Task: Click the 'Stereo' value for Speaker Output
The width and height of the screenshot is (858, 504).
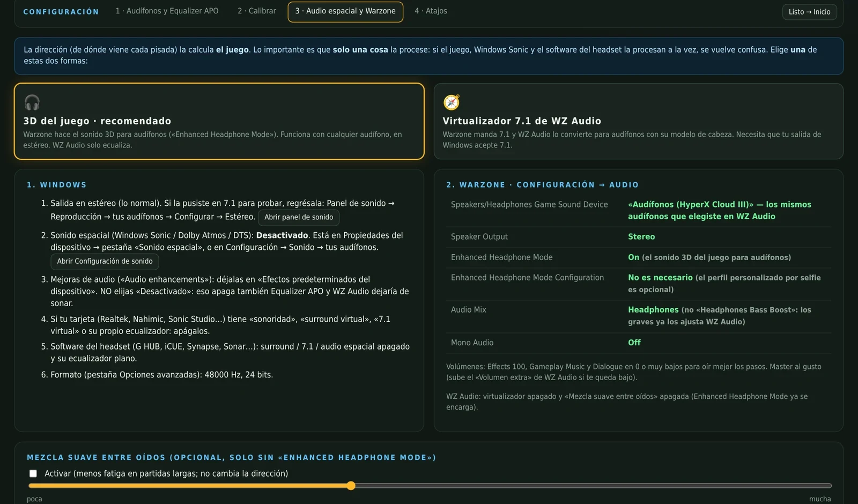Action: [641, 236]
